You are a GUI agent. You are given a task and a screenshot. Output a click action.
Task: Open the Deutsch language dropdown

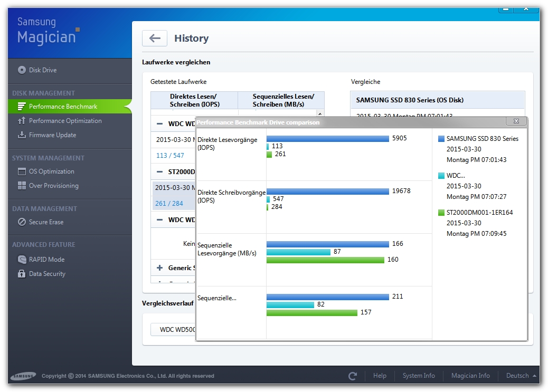click(x=521, y=376)
